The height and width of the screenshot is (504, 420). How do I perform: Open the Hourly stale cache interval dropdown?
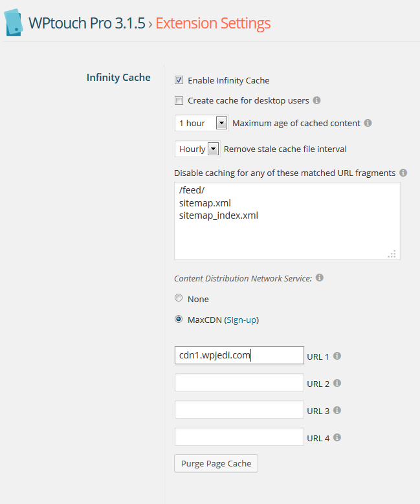197,149
